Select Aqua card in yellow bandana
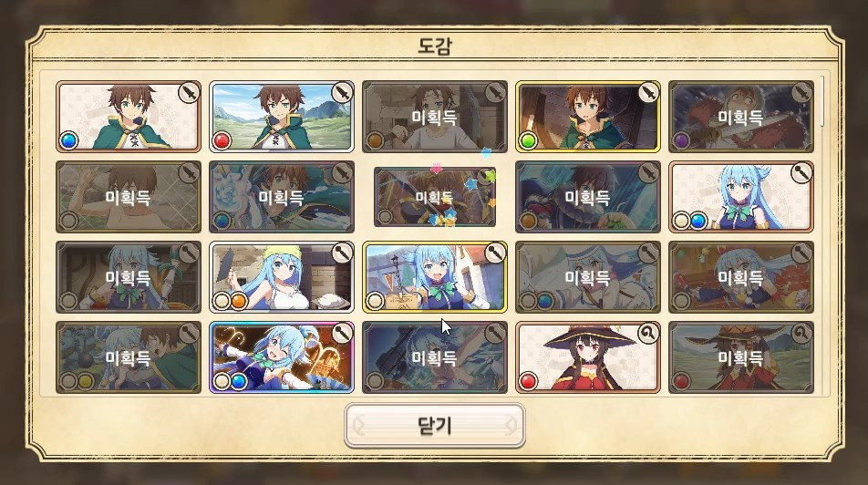 [x=282, y=277]
